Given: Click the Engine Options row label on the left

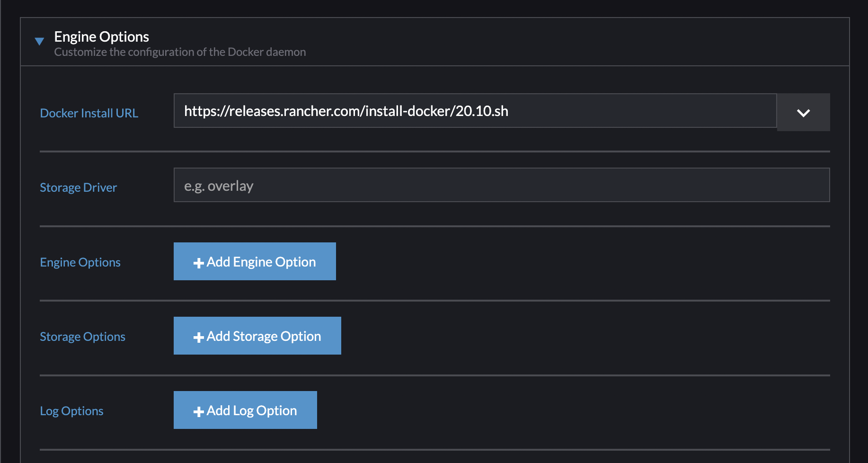Looking at the screenshot, I should point(80,262).
